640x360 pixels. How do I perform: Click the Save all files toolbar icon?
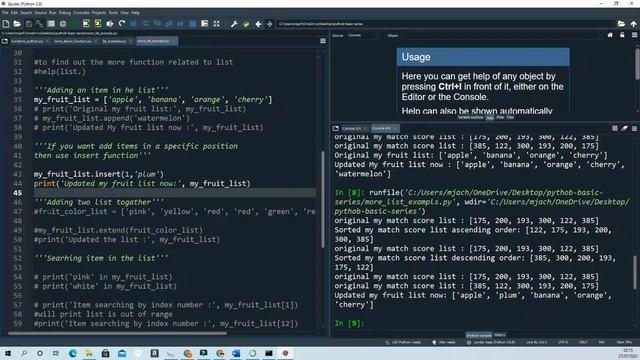pyautogui.click(x=40, y=24)
